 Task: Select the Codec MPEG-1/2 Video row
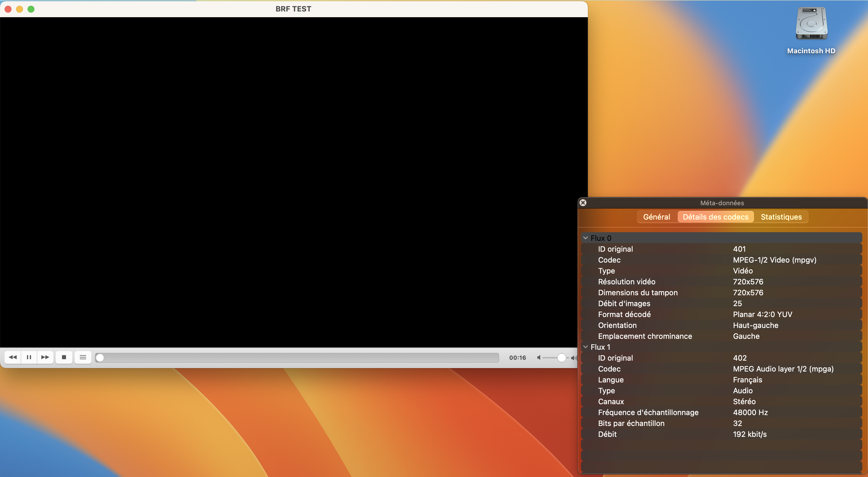click(721, 260)
